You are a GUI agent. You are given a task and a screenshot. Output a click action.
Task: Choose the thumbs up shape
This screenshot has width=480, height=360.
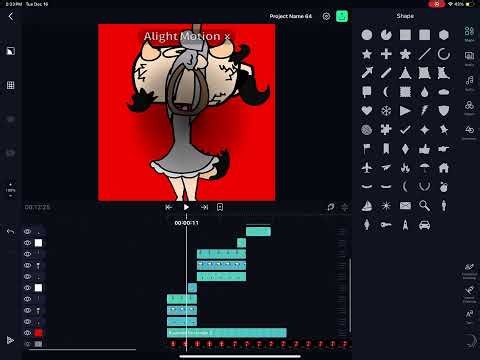424,149
